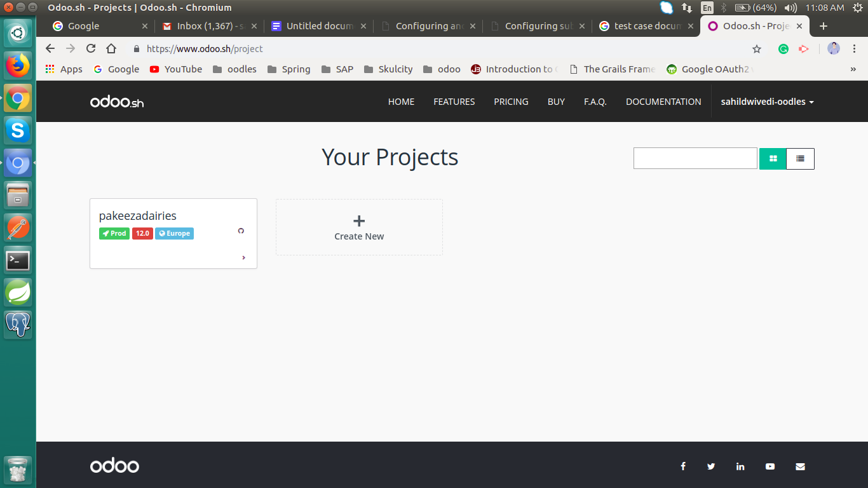This screenshot has height=488, width=868.
Task: Click the browser address bar URL
Action: tap(205, 49)
